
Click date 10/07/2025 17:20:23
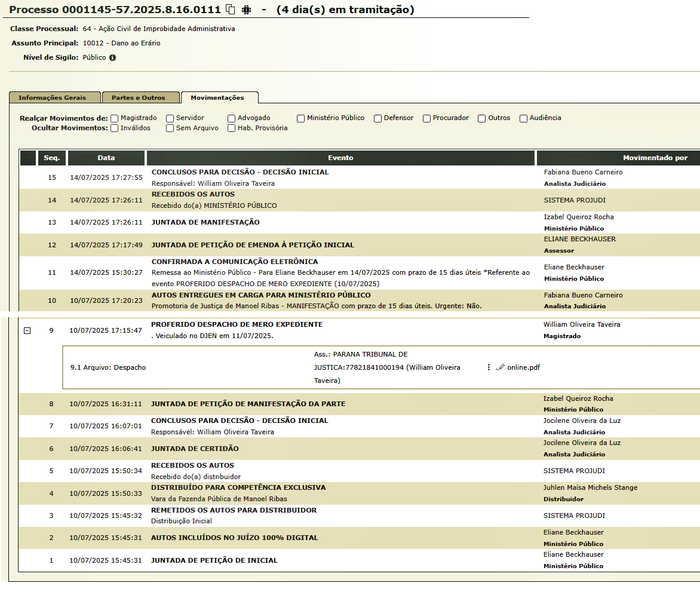(x=106, y=300)
